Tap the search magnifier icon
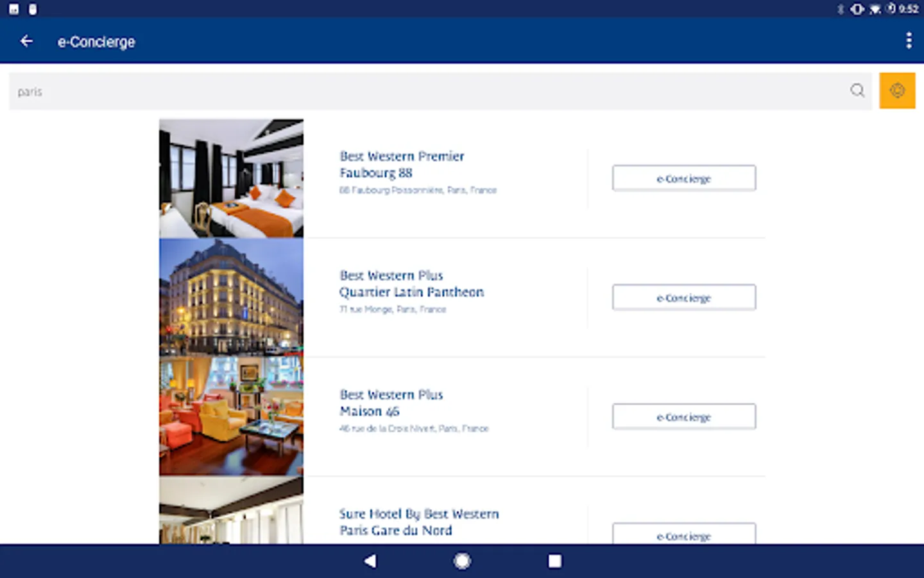This screenshot has width=924, height=578. click(857, 91)
